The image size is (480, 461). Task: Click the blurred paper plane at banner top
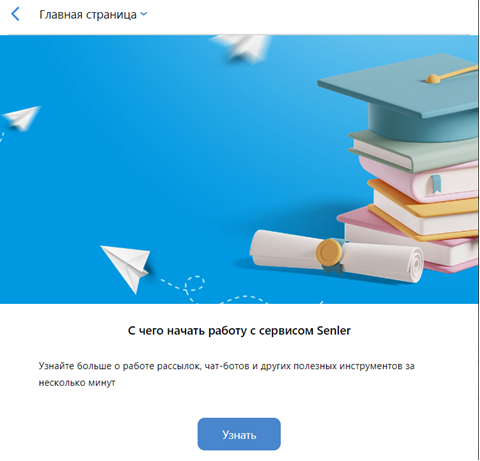pos(241,47)
